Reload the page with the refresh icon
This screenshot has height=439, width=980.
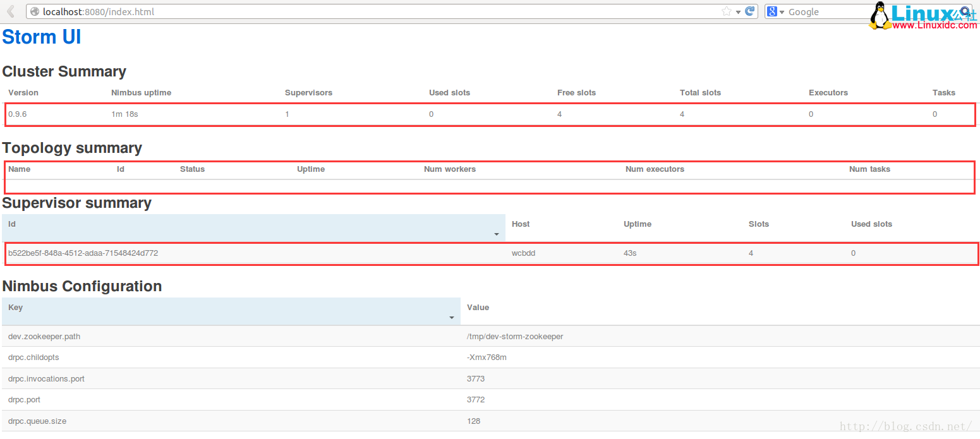tap(750, 11)
